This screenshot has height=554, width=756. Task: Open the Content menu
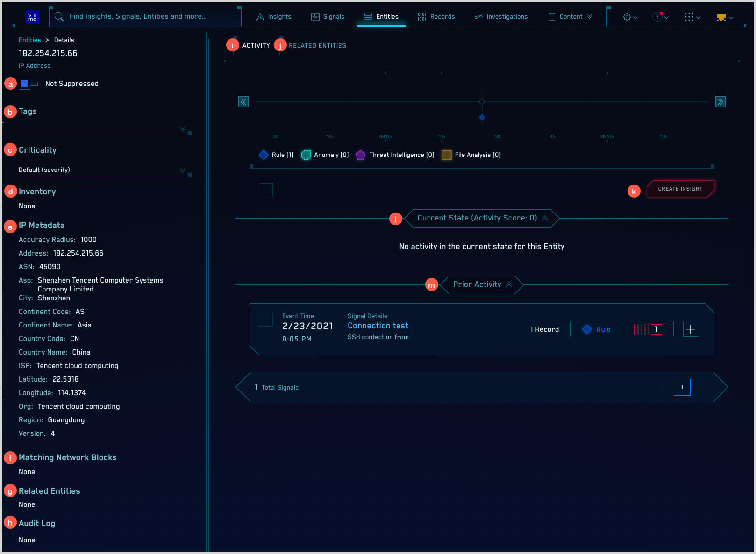[x=570, y=16]
